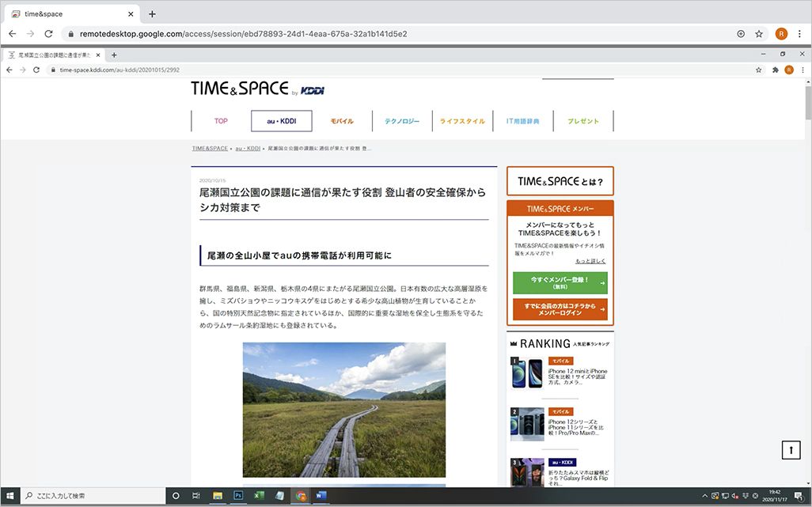Bookmark the remote desktop session page
Image resolution: width=812 pixels, height=507 pixels.
[759, 34]
